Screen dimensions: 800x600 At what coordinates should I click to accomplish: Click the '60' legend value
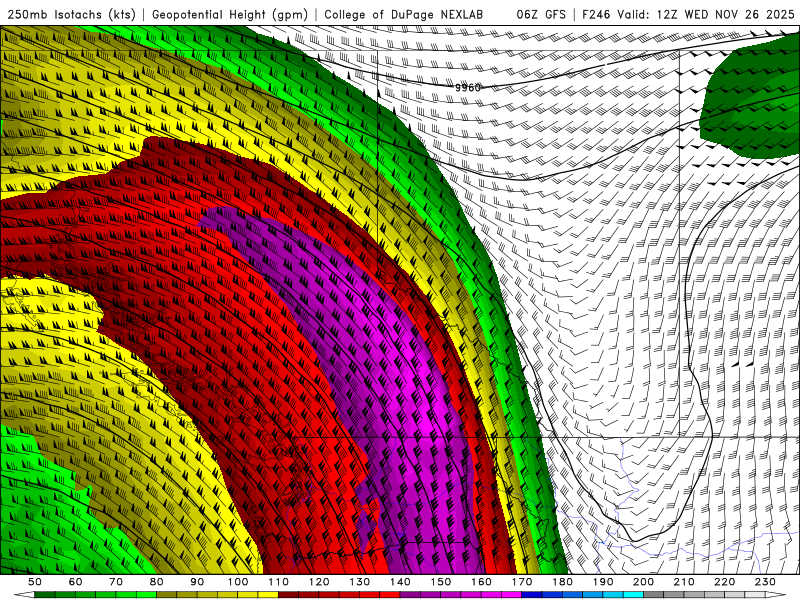pyautogui.click(x=76, y=582)
